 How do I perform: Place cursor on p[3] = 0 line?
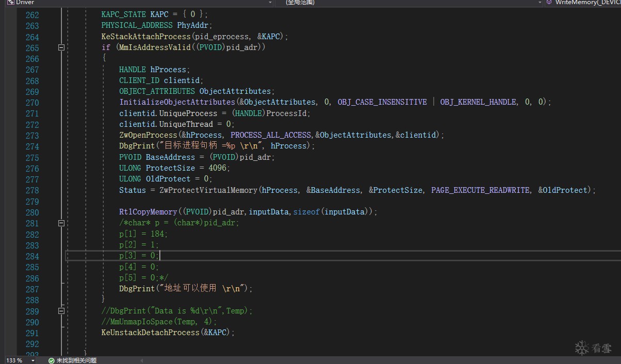pyautogui.click(x=139, y=256)
